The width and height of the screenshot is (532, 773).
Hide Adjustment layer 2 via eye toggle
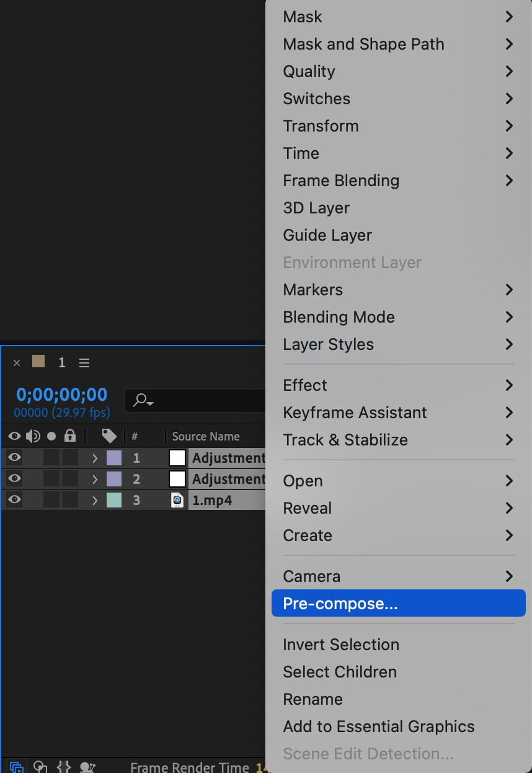(14, 479)
